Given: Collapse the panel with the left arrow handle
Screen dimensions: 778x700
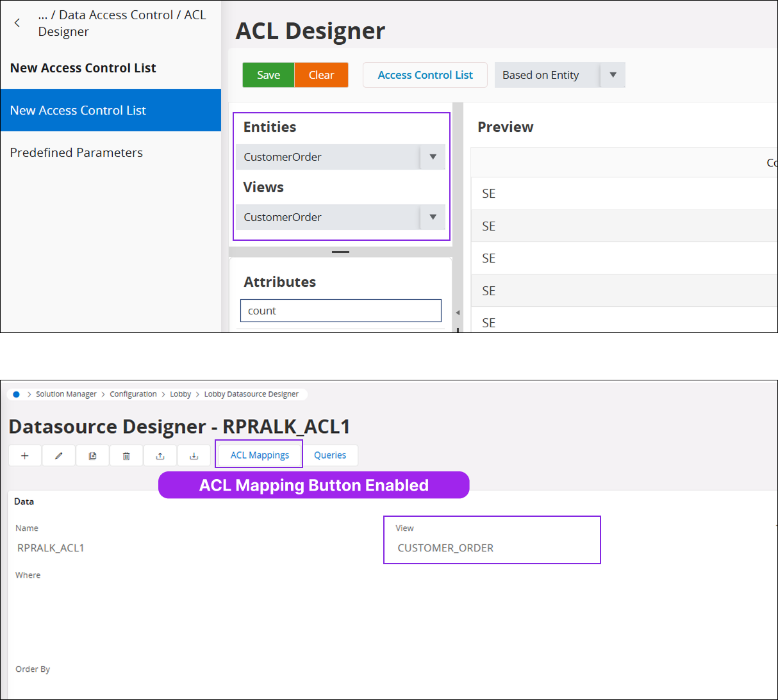Looking at the screenshot, I should pyautogui.click(x=458, y=313).
